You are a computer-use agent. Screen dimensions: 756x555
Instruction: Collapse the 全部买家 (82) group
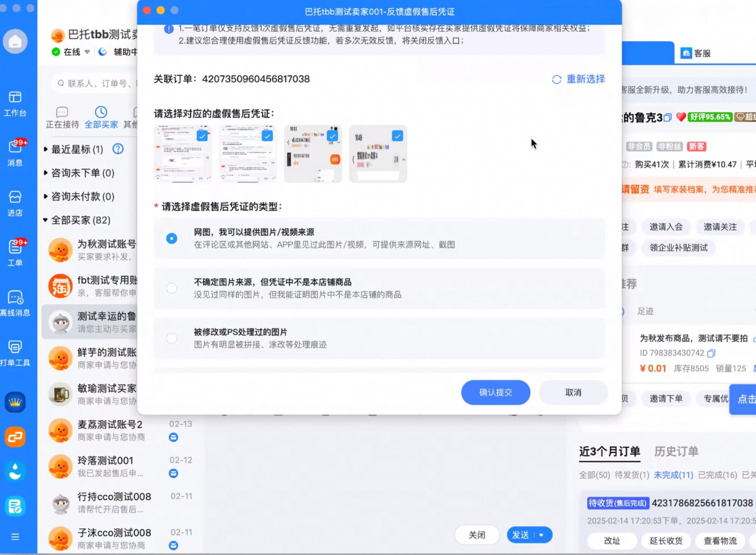pos(45,220)
